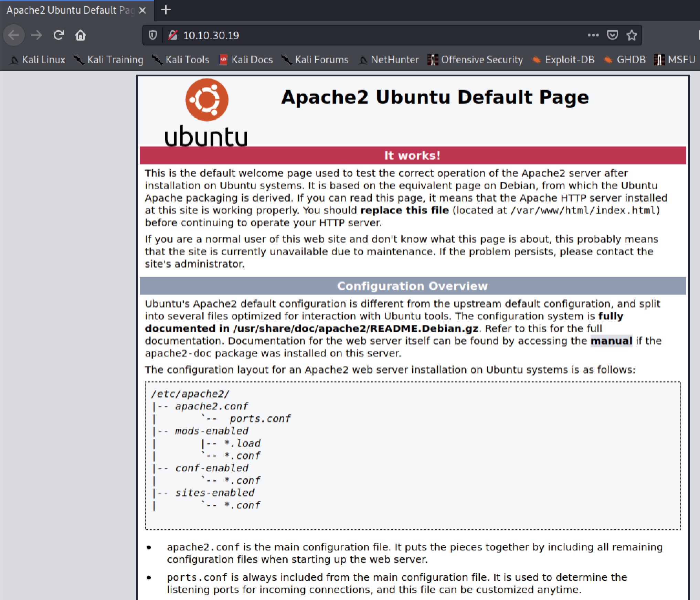The height and width of the screenshot is (600, 700).
Task: Open the Kali Training bookmark
Action: click(x=109, y=60)
